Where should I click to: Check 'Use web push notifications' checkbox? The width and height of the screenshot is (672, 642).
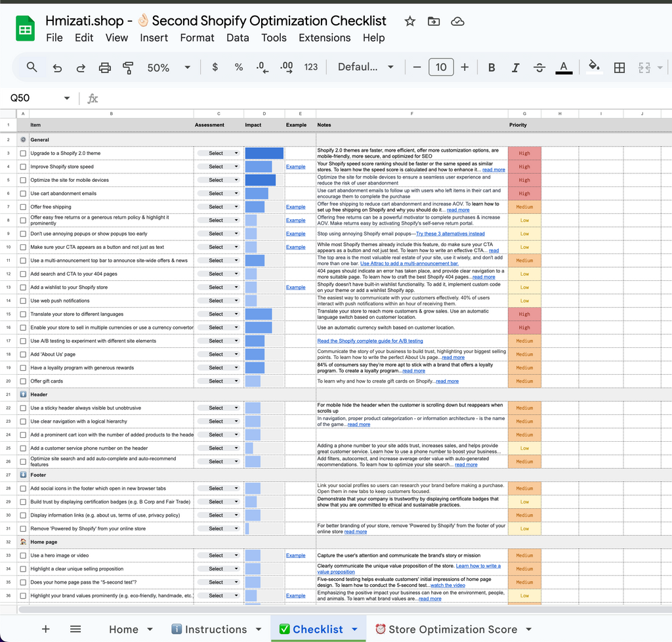pyautogui.click(x=23, y=301)
